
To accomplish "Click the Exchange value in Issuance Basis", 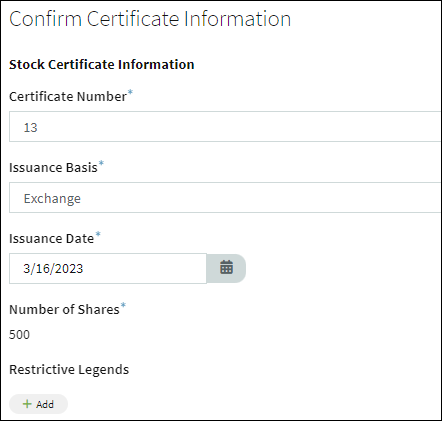I will click(52, 199).
